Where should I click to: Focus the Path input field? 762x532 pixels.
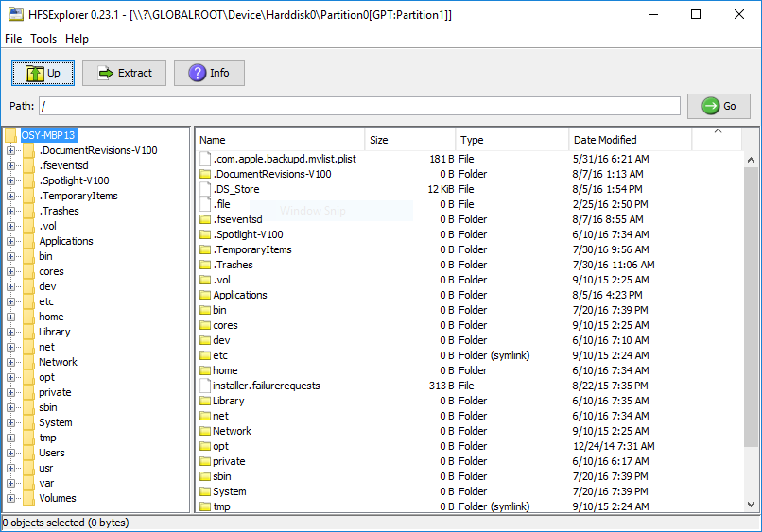click(x=359, y=106)
